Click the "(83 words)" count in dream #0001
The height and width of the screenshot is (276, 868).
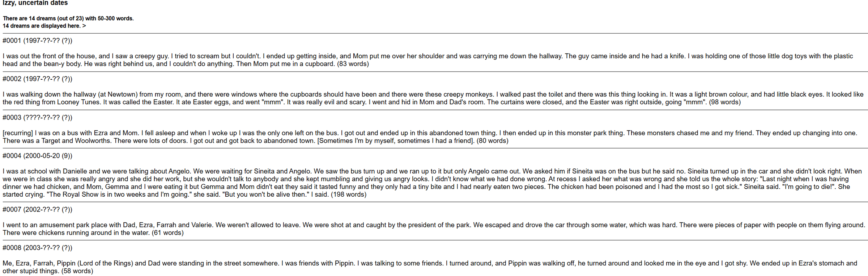pyautogui.click(x=353, y=64)
